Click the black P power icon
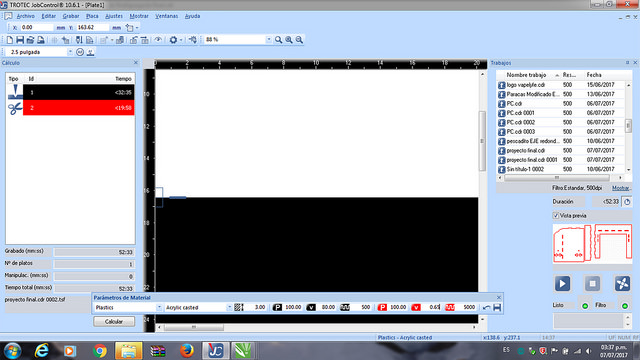The height and width of the screenshot is (360, 640). pos(277,307)
